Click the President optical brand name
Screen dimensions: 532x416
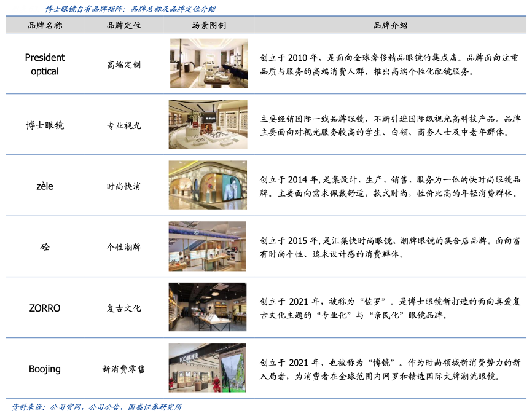(x=45, y=64)
